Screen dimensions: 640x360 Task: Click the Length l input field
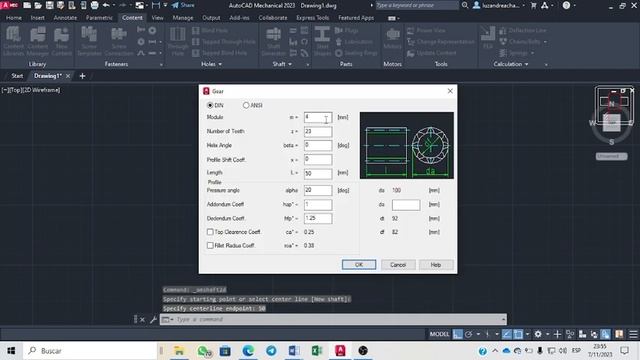click(x=318, y=173)
